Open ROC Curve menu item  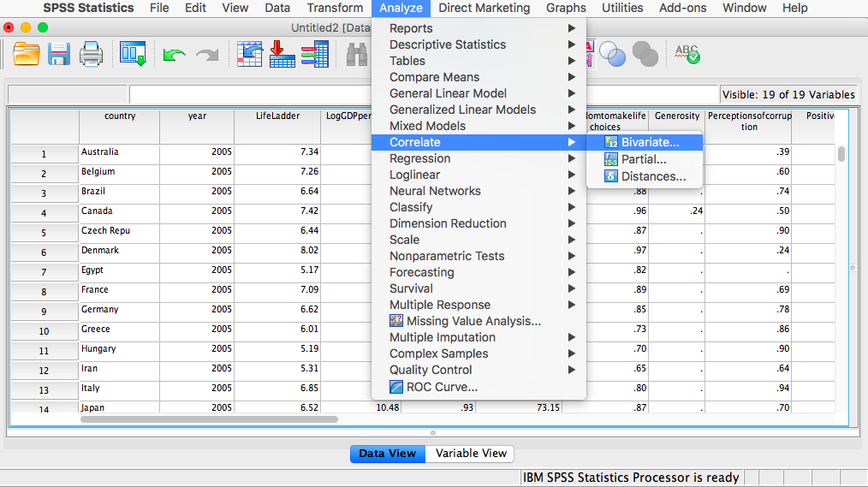(479, 387)
